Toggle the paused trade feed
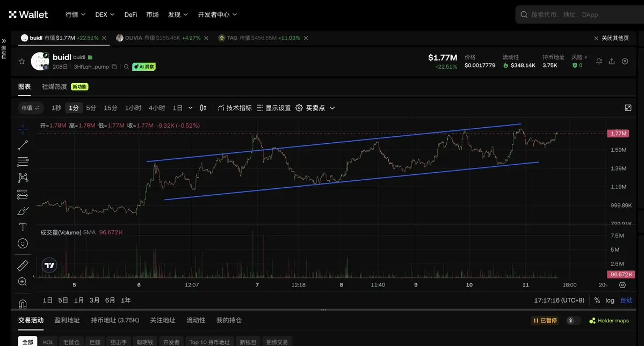The width and height of the screenshot is (644, 346). point(545,321)
